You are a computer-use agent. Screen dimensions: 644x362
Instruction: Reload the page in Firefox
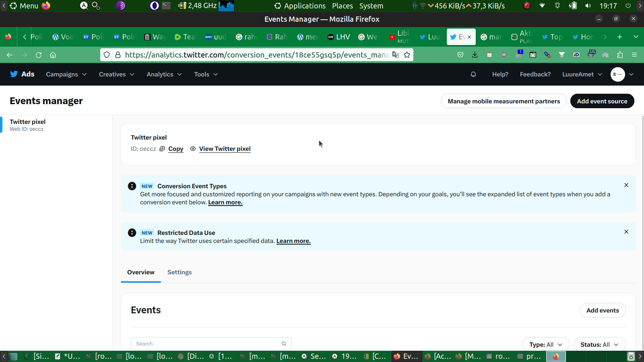coord(39,55)
